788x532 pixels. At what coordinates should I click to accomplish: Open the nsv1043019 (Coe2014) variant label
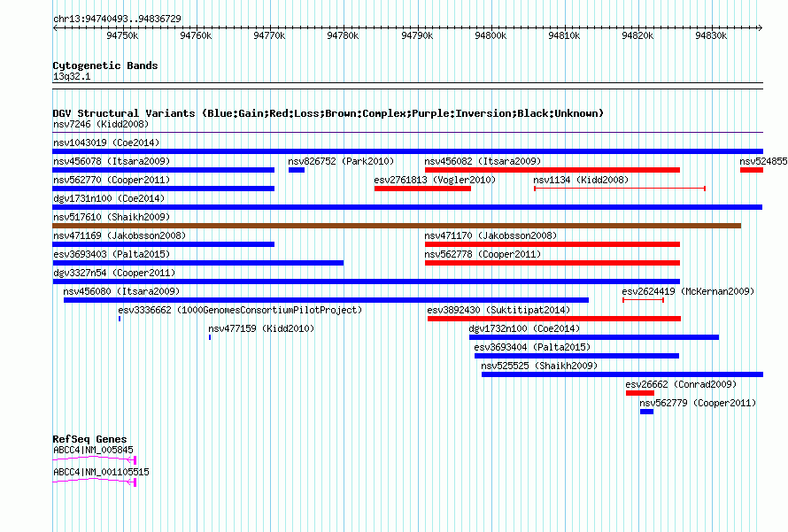(x=106, y=143)
